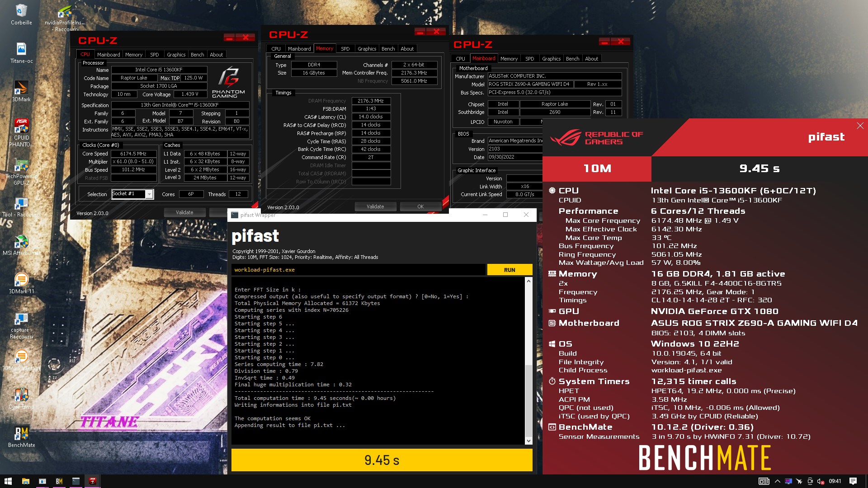868x488 pixels.
Task: Open the capture - Raccourci shortcut
Action: coord(21,325)
